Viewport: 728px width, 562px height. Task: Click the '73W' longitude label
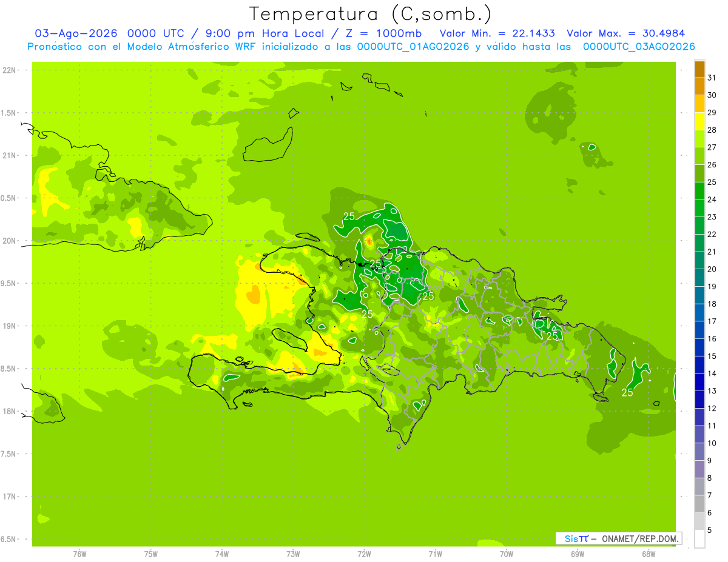click(293, 555)
